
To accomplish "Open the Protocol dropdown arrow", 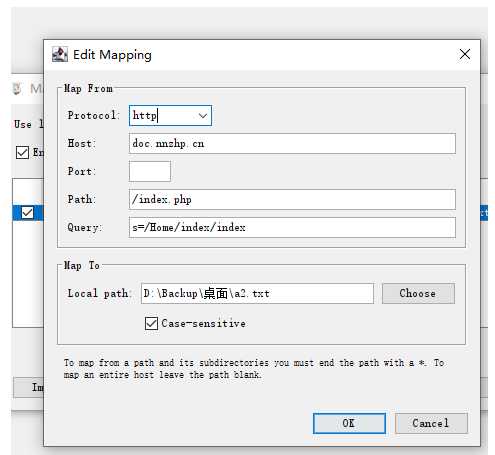I will [x=203, y=116].
